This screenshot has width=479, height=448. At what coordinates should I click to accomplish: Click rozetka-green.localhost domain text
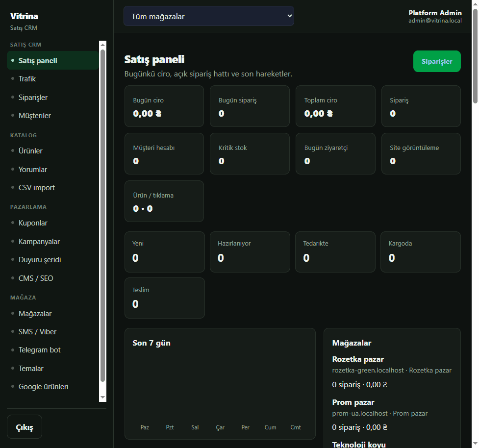368,371
